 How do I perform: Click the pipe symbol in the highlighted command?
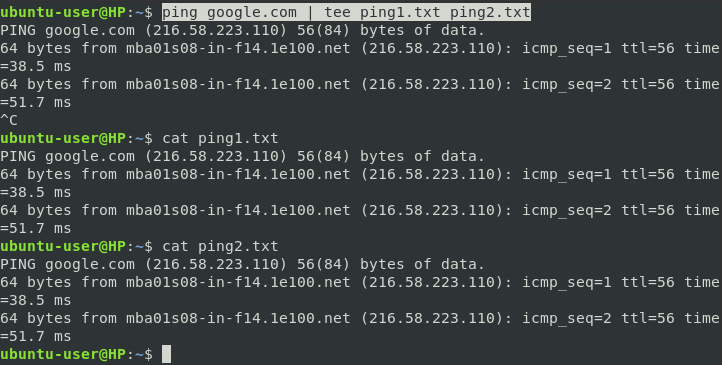(310, 12)
